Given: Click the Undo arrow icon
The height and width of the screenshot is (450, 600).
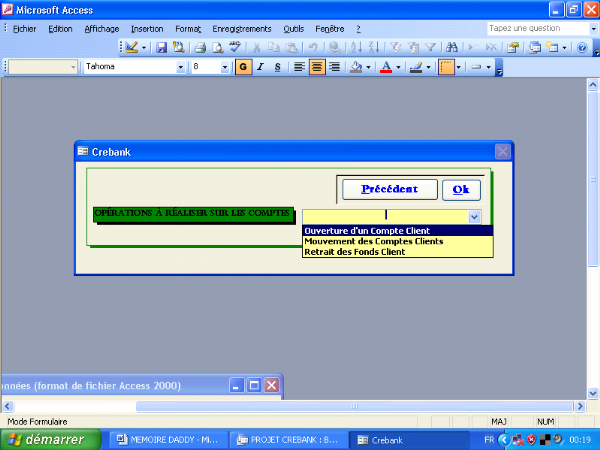Looking at the screenshot, I should tap(313, 47).
